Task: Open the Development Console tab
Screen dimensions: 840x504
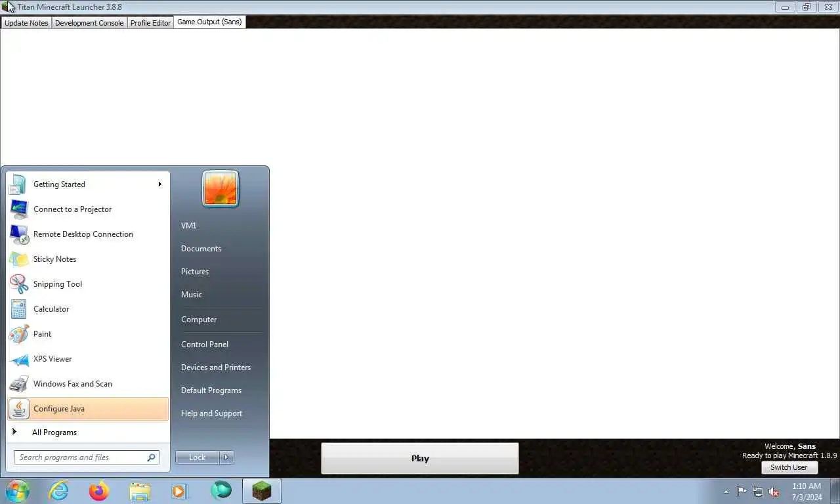Action: coord(89,22)
